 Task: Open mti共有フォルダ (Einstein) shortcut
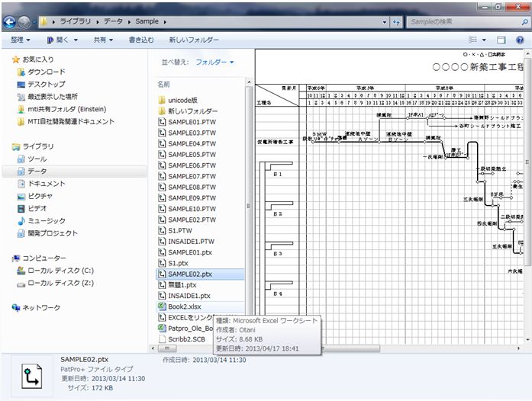tap(67, 109)
